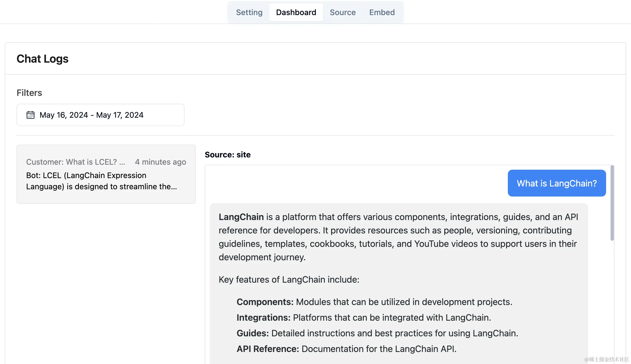Click the 'API Reference:' feature line
Image resolution: width=631 pixels, height=364 pixels.
[x=346, y=349]
